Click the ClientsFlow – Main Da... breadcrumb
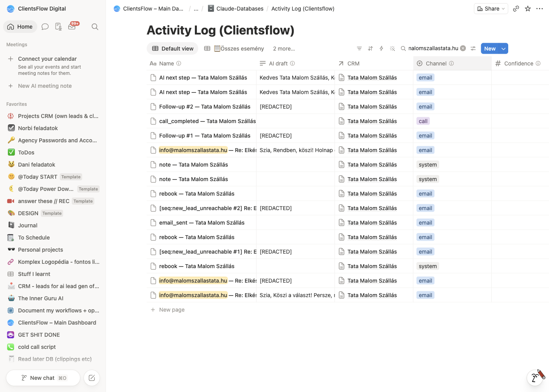This screenshot has height=392, width=549. (x=149, y=9)
